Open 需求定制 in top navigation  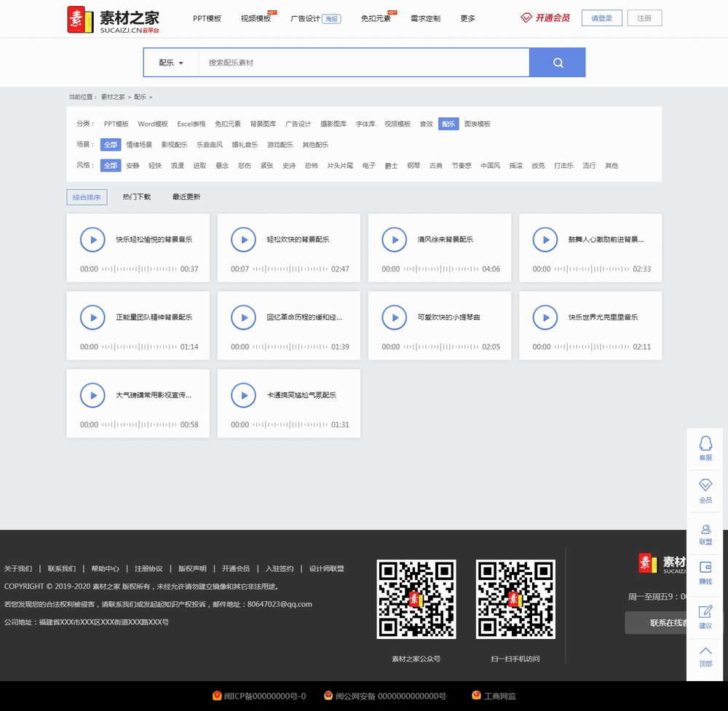click(x=425, y=19)
